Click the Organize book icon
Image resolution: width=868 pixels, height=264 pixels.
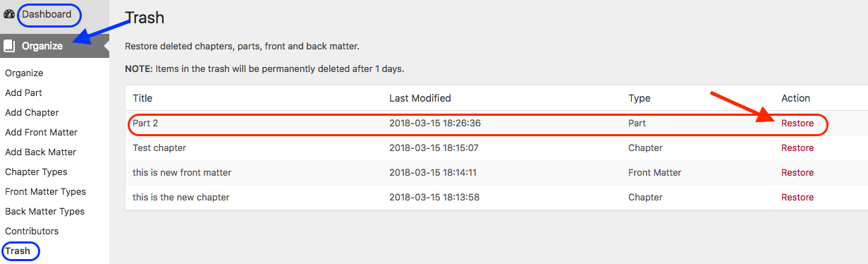[x=9, y=46]
